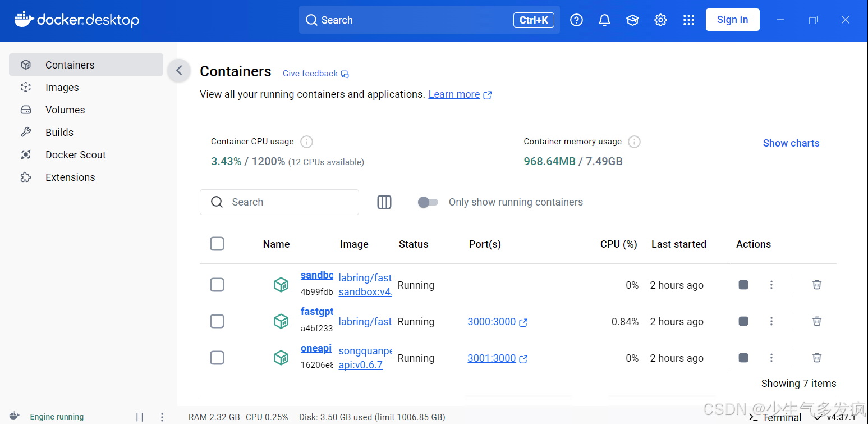The width and height of the screenshot is (868, 424).
Task: Click the top Search bar
Action: point(429,20)
